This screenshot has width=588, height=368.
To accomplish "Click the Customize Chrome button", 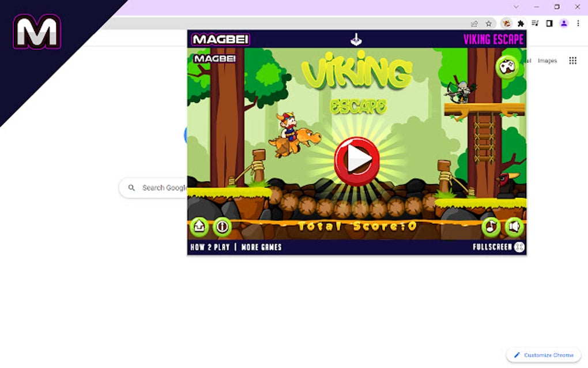I will [544, 355].
